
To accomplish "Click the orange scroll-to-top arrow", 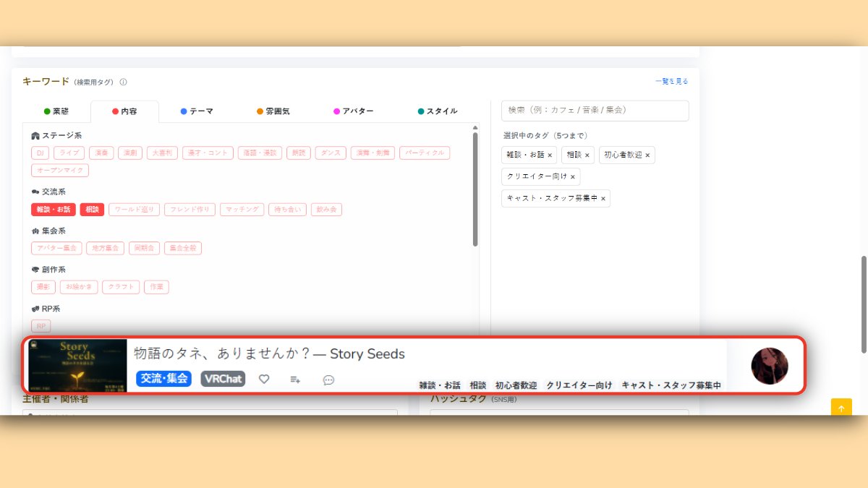I will [x=841, y=407].
